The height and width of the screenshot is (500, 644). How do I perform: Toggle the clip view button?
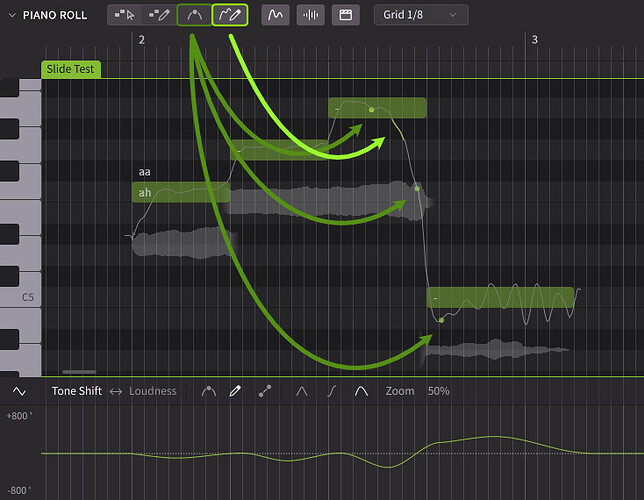click(x=346, y=15)
